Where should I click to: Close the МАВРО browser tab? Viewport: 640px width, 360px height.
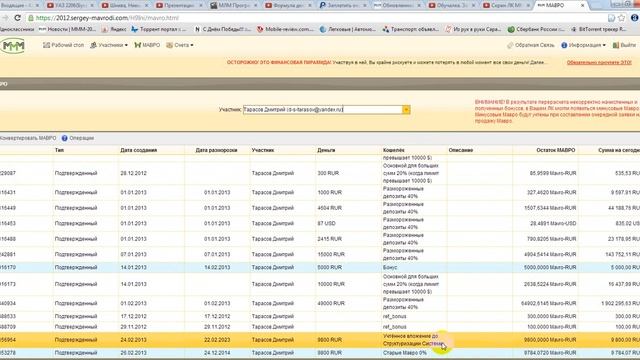(x=582, y=5)
